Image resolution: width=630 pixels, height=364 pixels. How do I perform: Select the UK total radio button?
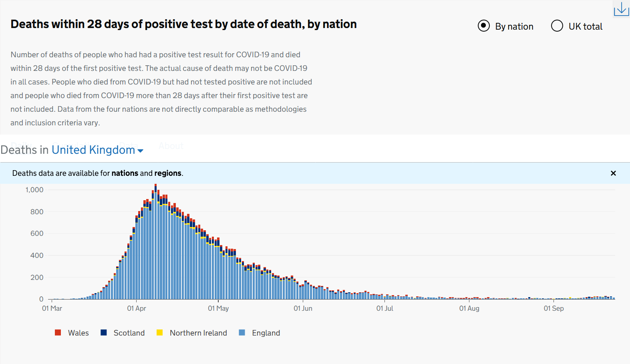(557, 26)
